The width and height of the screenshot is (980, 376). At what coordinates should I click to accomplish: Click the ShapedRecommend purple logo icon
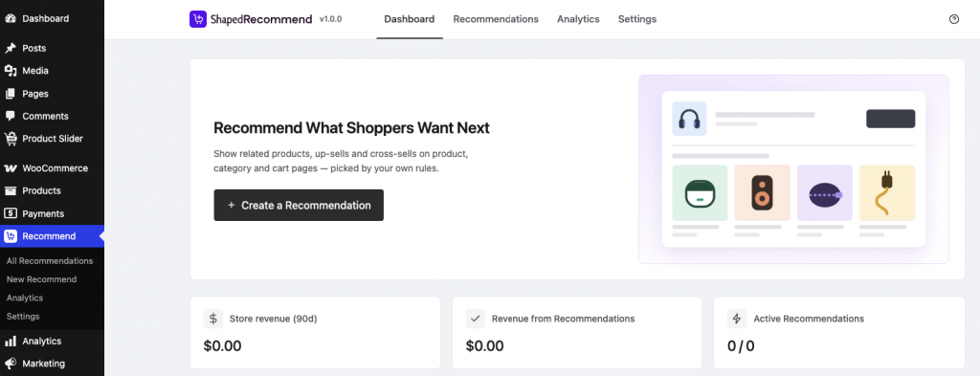point(198,19)
